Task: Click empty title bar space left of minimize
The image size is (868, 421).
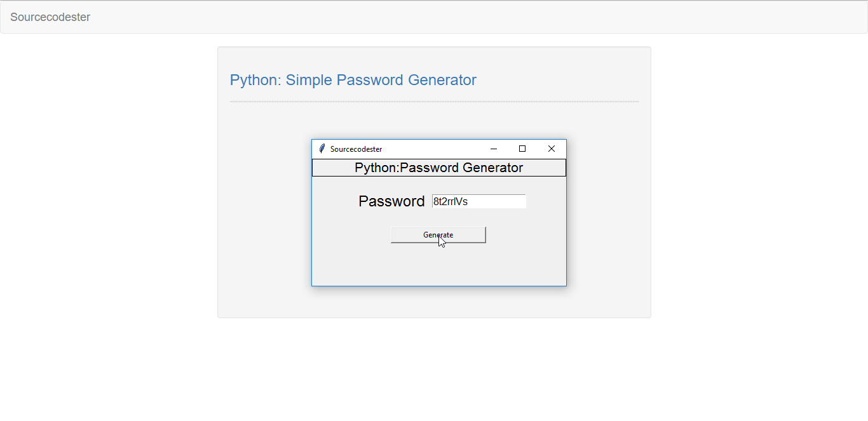Action: tap(432, 149)
